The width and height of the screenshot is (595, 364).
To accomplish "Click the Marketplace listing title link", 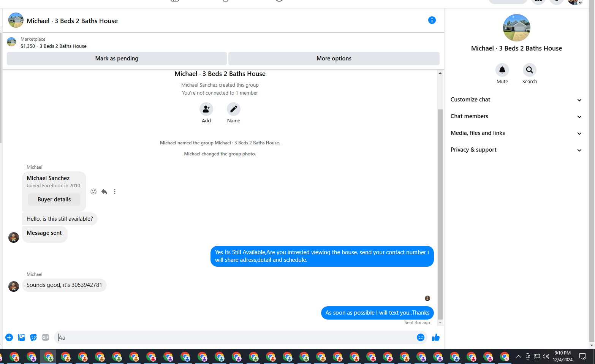I will 54,46.
